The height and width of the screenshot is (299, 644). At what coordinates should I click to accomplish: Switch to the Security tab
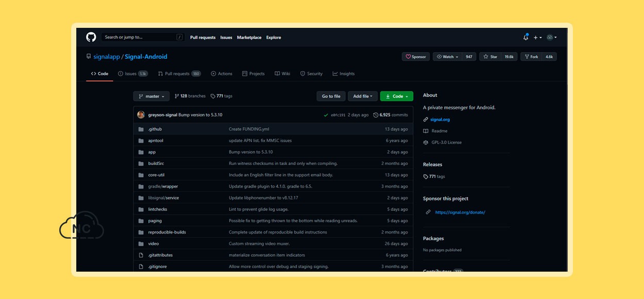coord(311,74)
